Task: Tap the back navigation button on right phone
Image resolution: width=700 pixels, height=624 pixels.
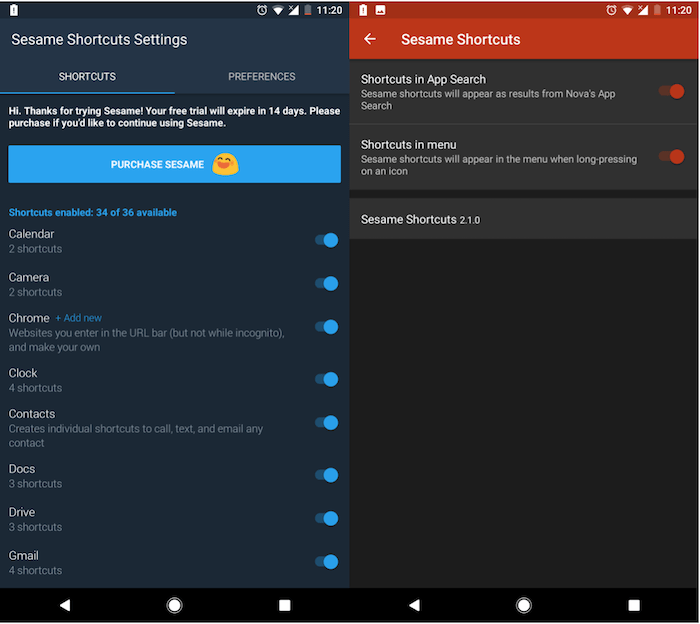Action: pos(415,605)
